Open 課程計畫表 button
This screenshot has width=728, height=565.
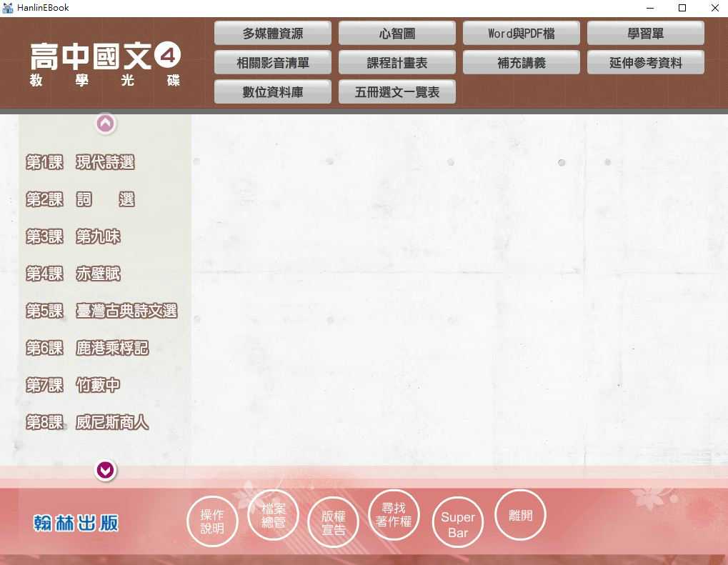pos(397,63)
